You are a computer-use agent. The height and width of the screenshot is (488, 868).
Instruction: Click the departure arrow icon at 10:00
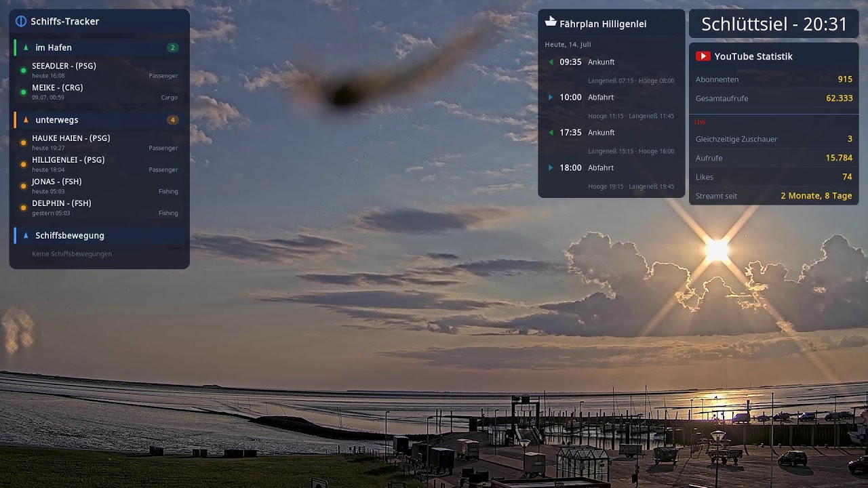[551, 97]
